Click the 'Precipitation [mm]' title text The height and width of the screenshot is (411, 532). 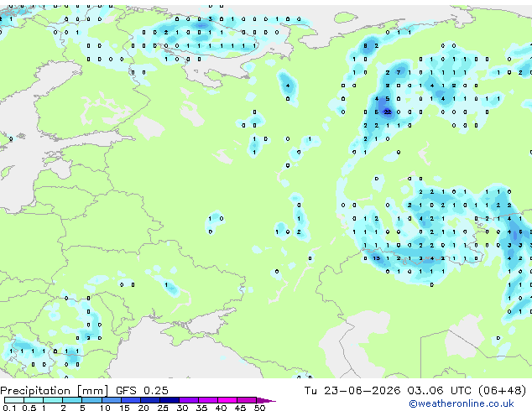click(55, 391)
